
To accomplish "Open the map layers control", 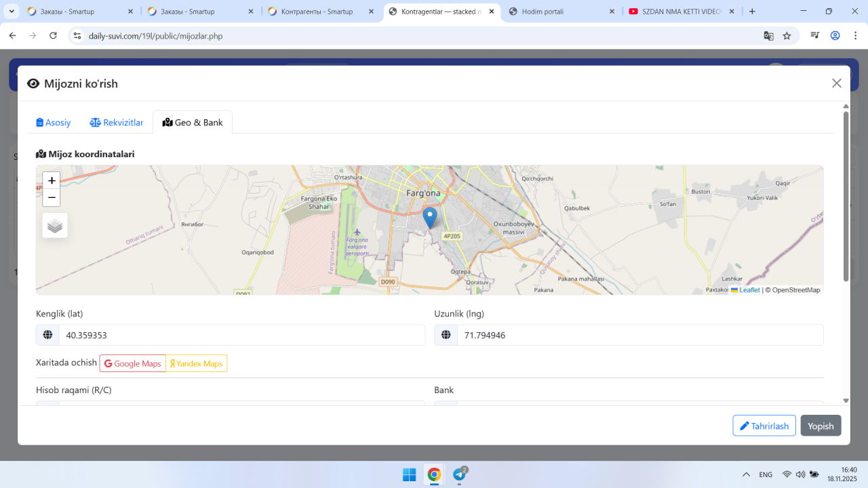I will tap(55, 226).
